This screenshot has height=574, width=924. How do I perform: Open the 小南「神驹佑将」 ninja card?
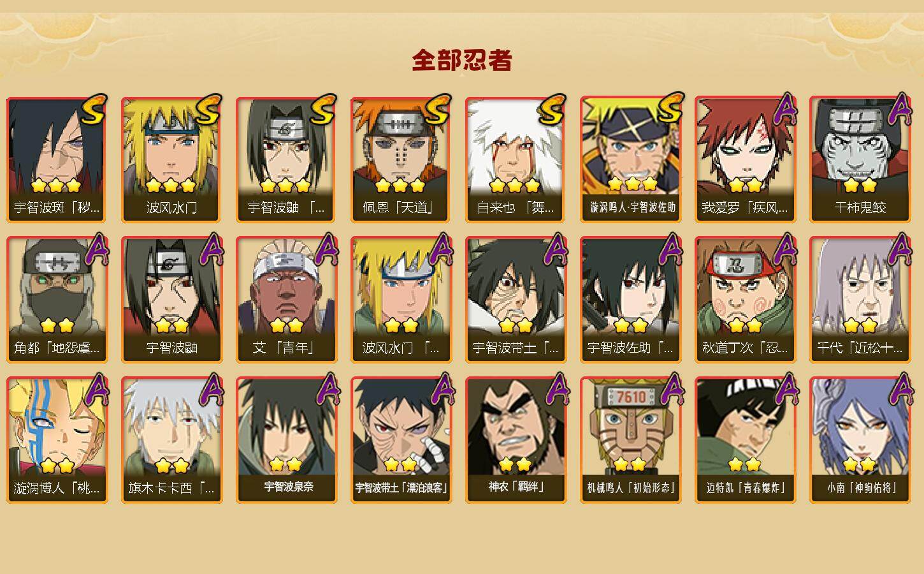tap(860, 440)
